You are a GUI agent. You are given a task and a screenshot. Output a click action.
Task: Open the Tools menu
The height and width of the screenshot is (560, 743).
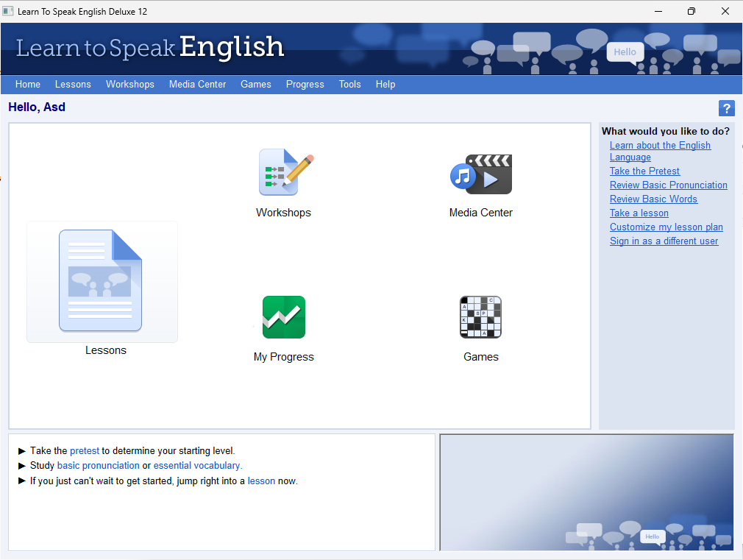[349, 85]
